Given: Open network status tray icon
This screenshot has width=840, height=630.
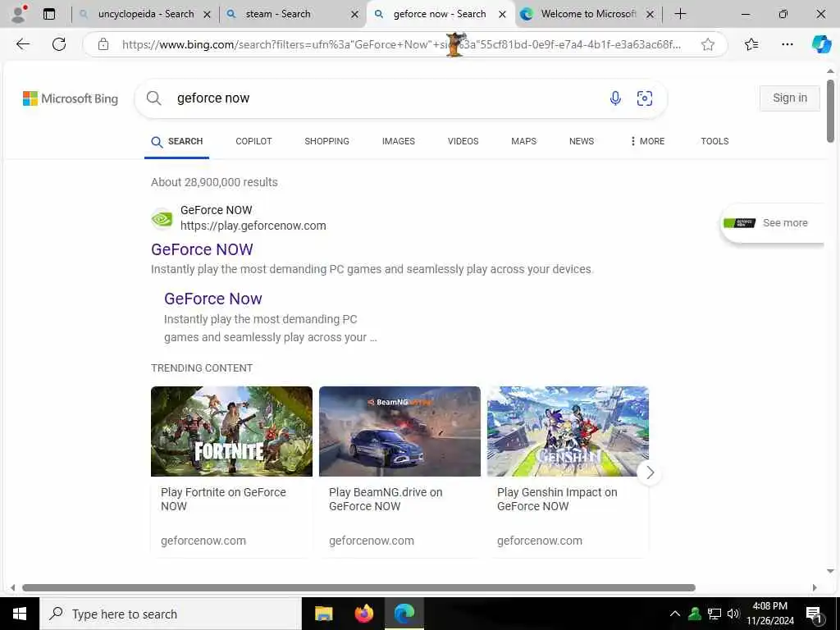Looking at the screenshot, I should click(714, 614).
